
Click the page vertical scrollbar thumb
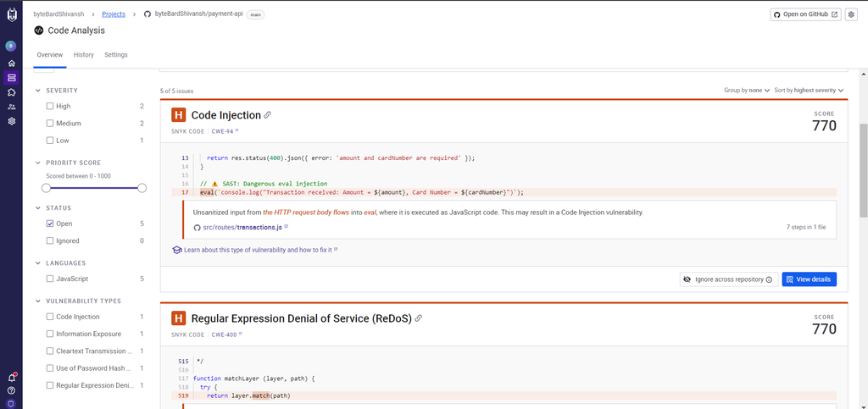[x=863, y=170]
